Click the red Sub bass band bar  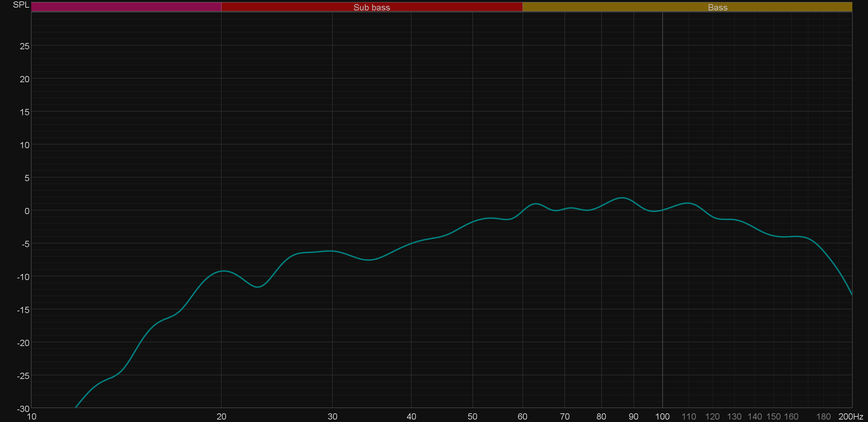(x=372, y=7)
